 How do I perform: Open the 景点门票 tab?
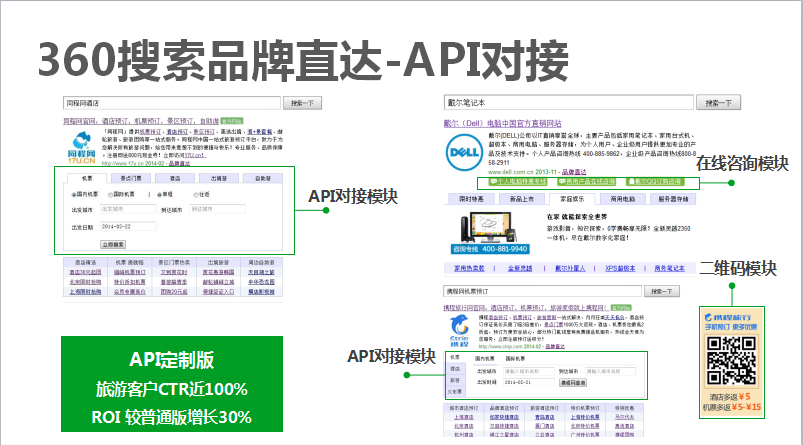click(131, 178)
